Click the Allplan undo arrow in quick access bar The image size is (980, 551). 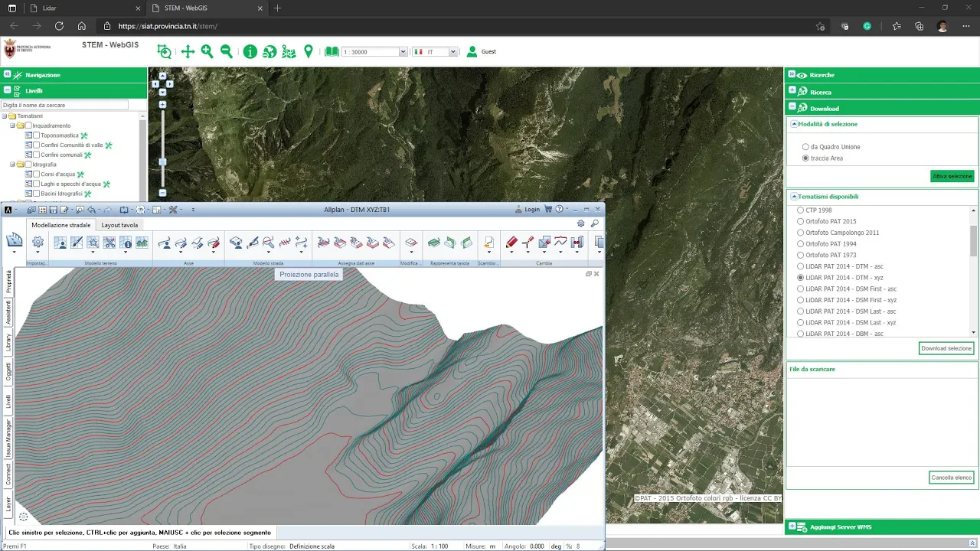tap(92, 209)
